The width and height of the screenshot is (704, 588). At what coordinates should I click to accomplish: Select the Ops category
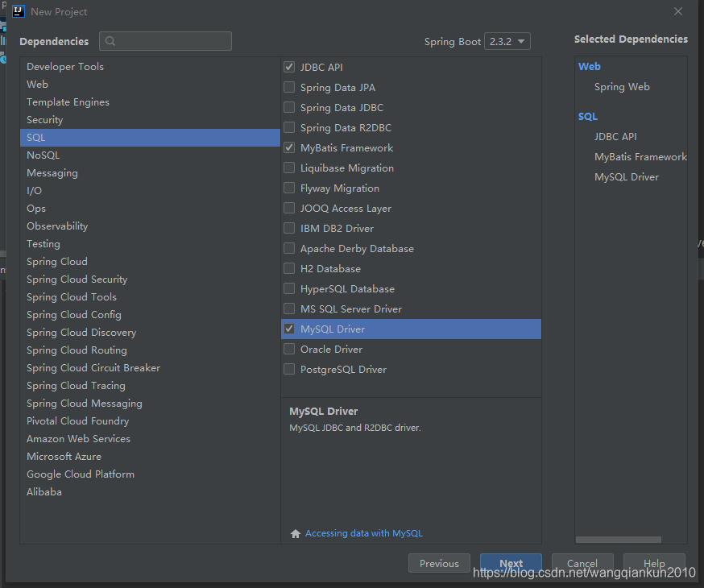click(150, 209)
